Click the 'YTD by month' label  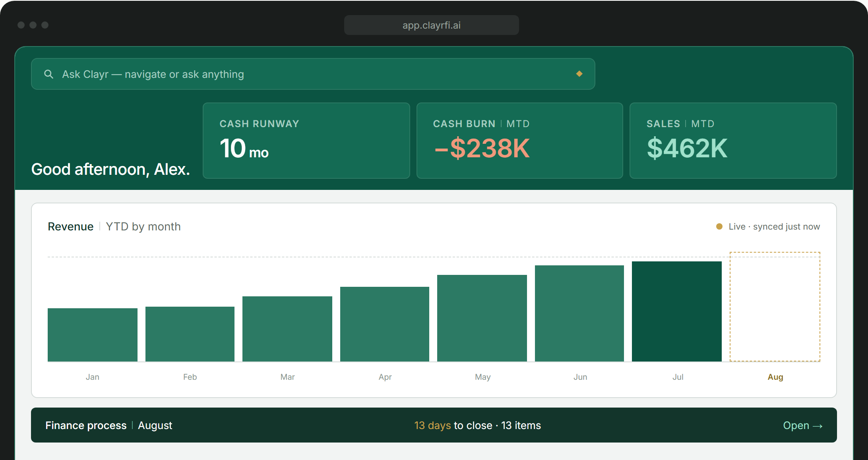[x=143, y=226]
